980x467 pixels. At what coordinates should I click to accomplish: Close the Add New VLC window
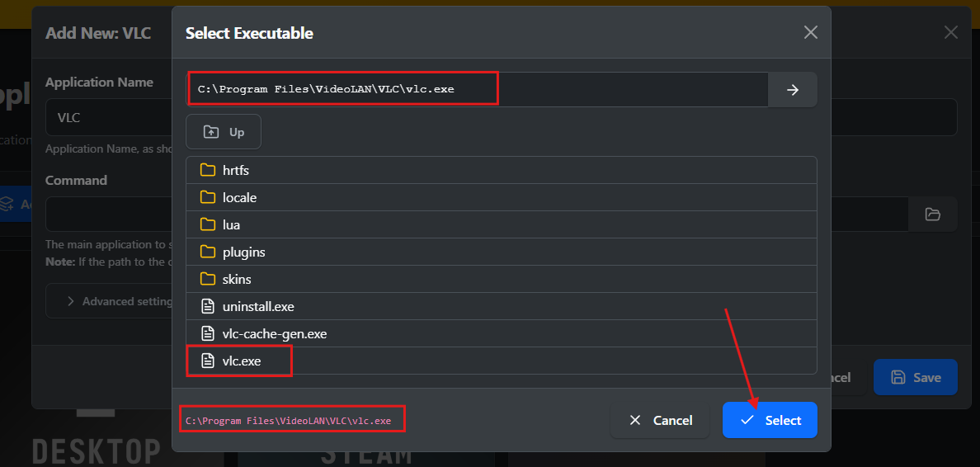pyautogui.click(x=950, y=32)
